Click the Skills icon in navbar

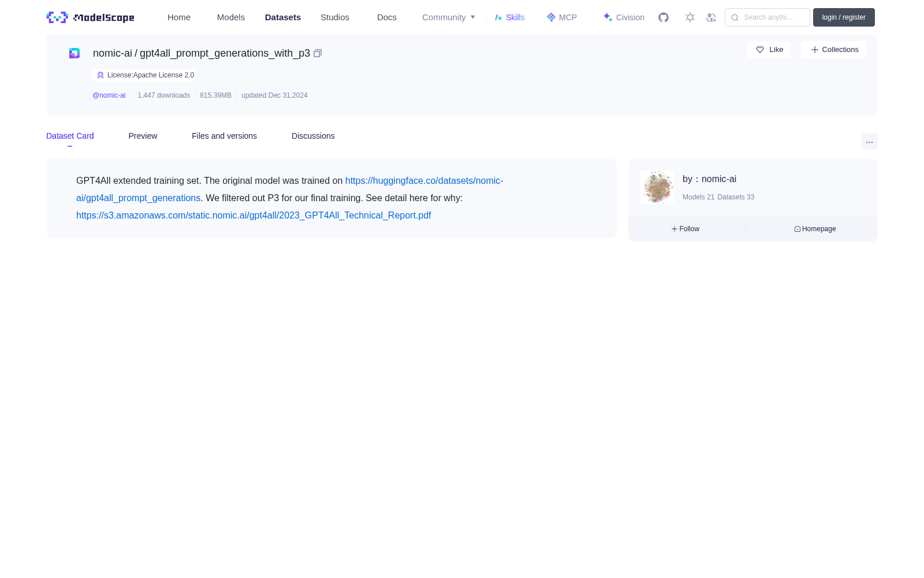pyautogui.click(x=499, y=17)
